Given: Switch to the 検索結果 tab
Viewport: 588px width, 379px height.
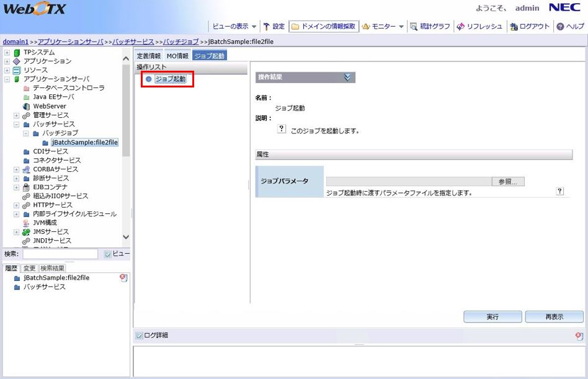Looking at the screenshot, I should 52,268.
